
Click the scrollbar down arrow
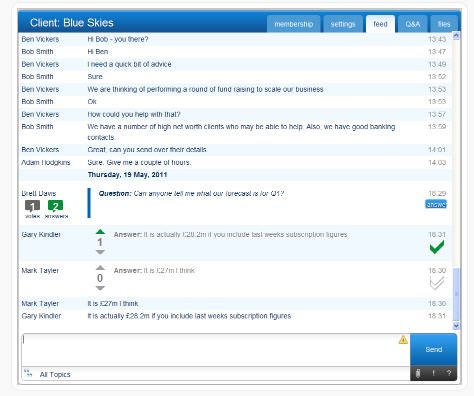(456, 326)
